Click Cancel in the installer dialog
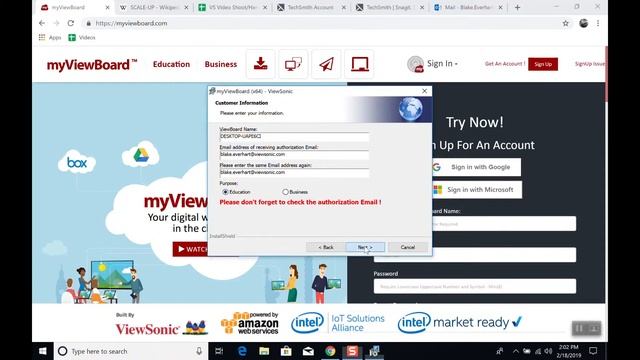This screenshot has height=360, width=640. pyautogui.click(x=408, y=247)
